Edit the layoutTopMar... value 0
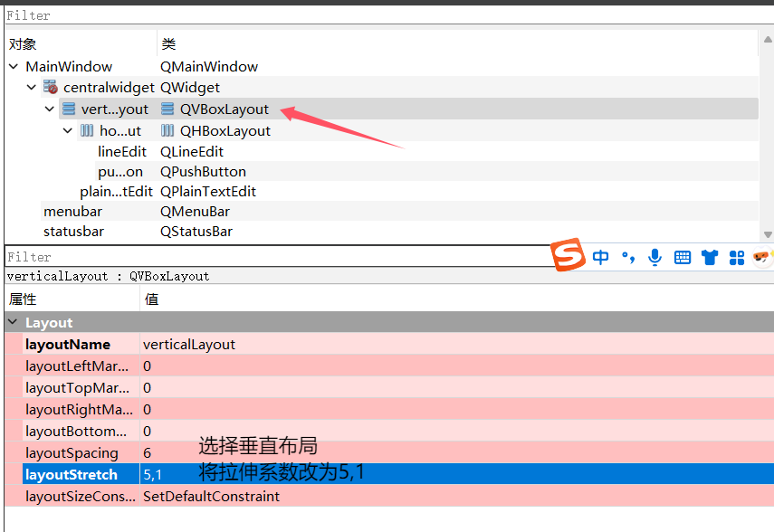The image size is (774, 532). 457,387
